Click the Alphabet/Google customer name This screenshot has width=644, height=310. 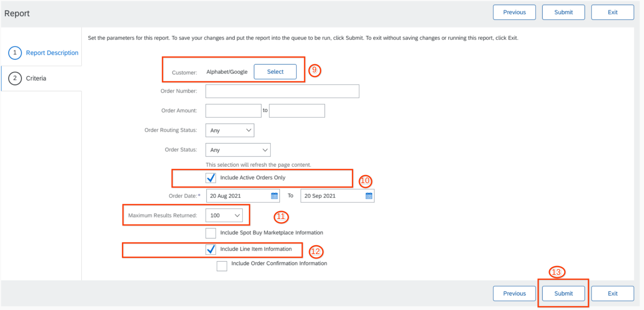[x=227, y=72]
